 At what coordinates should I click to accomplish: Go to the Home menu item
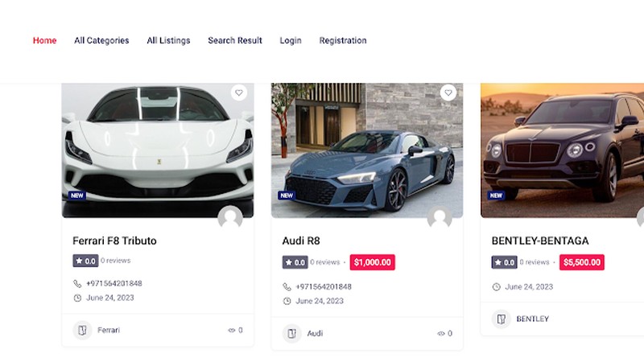pos(45,40)
